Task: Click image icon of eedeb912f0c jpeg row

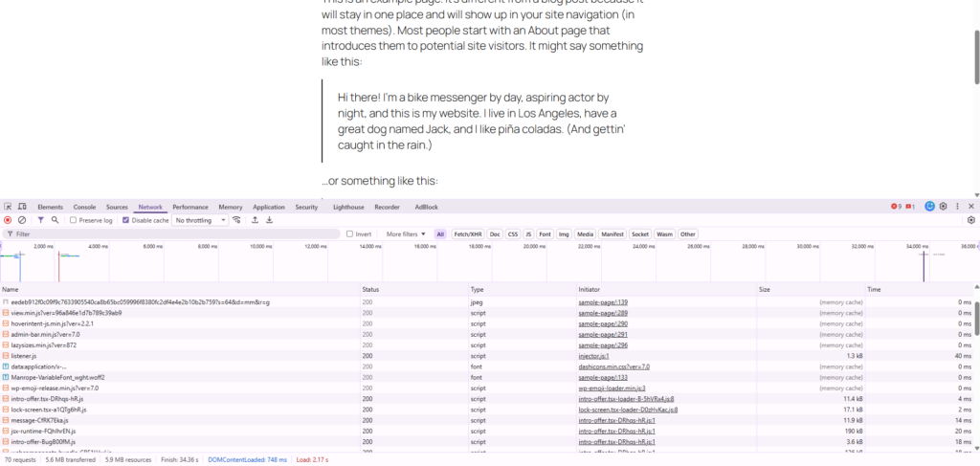Action: point(6,302)
